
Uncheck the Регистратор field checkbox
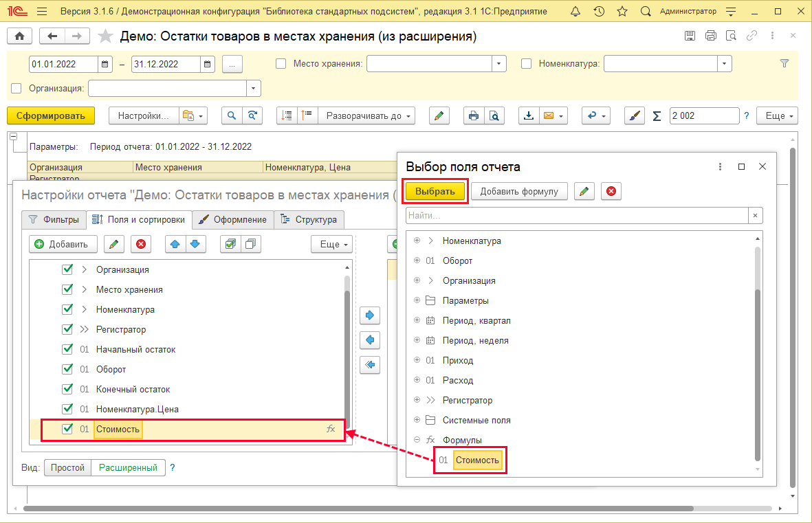[67, 329]
